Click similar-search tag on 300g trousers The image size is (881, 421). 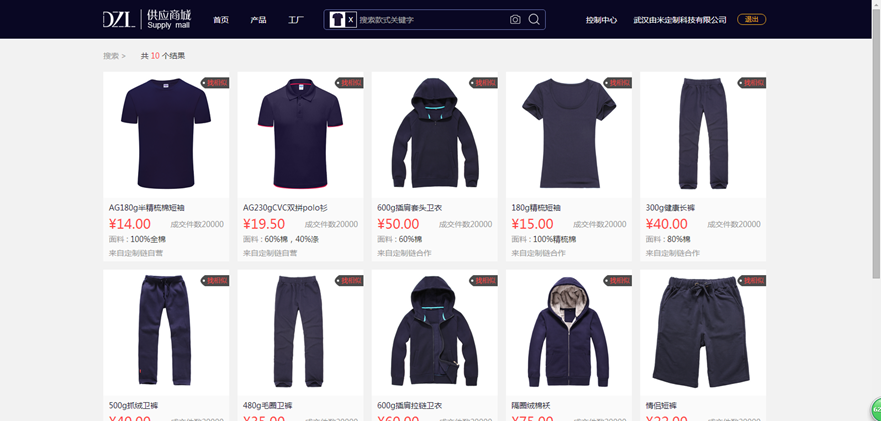click(752, 83)
